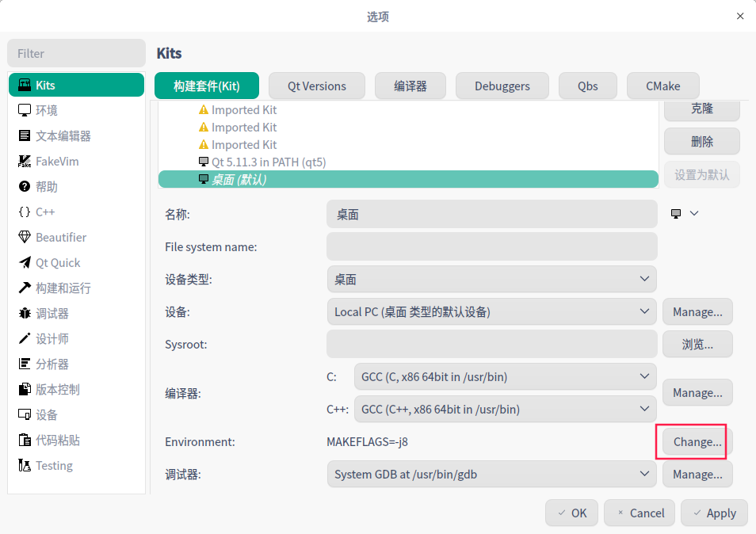
Task: Open the CMake tab
Action: click(663, 86)
